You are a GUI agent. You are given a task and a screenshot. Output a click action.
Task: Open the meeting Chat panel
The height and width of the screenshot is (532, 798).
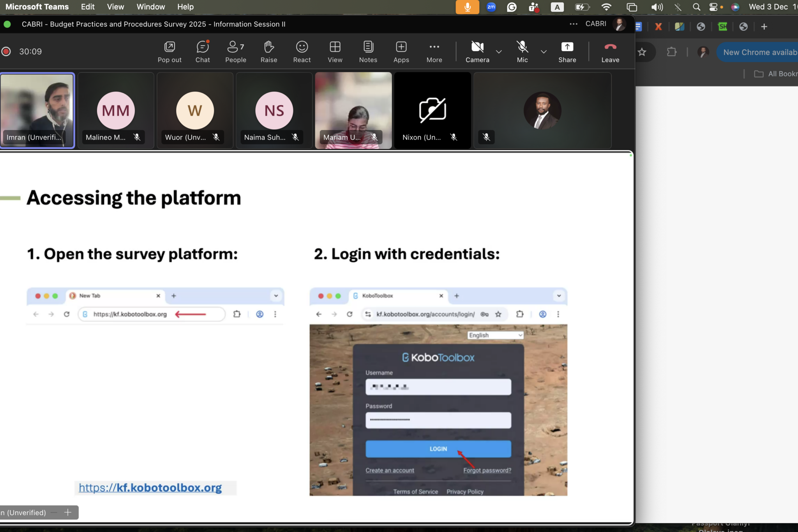point(203,52)
